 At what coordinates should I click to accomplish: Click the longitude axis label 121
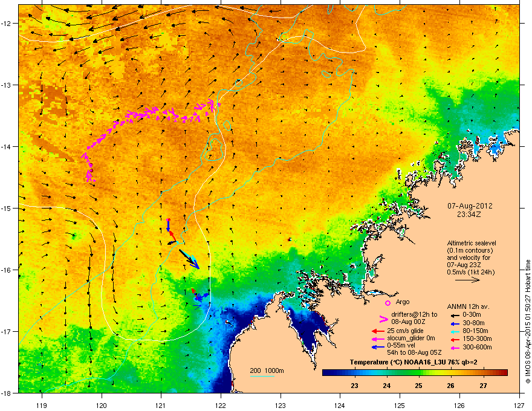pos(161,405)
